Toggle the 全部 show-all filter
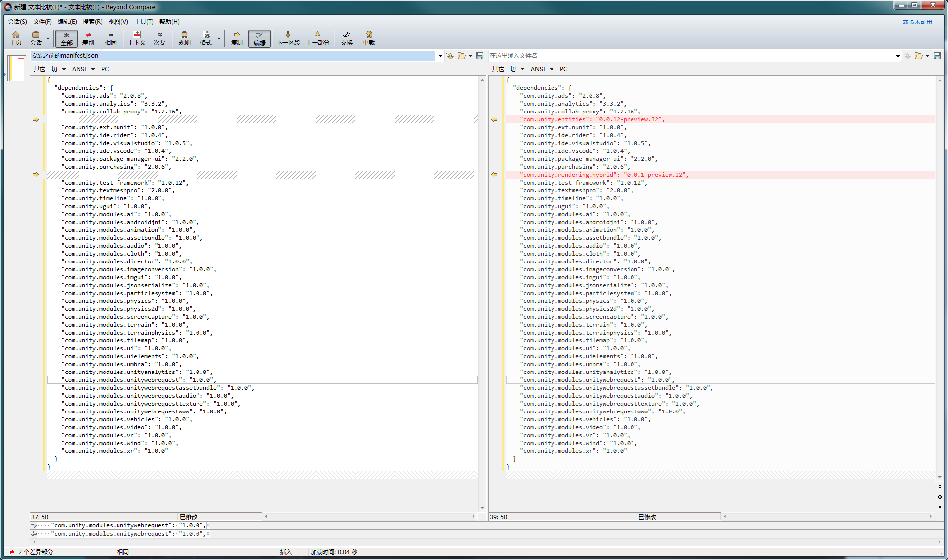 pos(66,38)
